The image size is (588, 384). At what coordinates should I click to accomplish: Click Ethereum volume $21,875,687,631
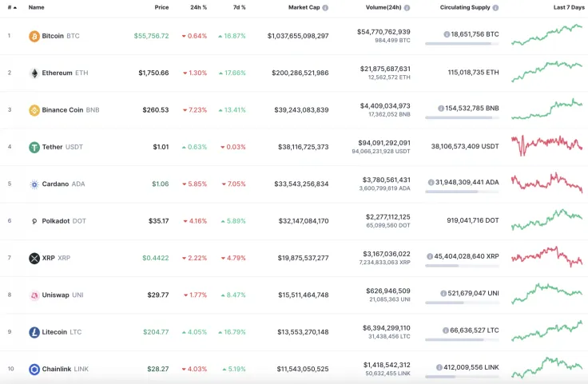[x=385, y=69]
